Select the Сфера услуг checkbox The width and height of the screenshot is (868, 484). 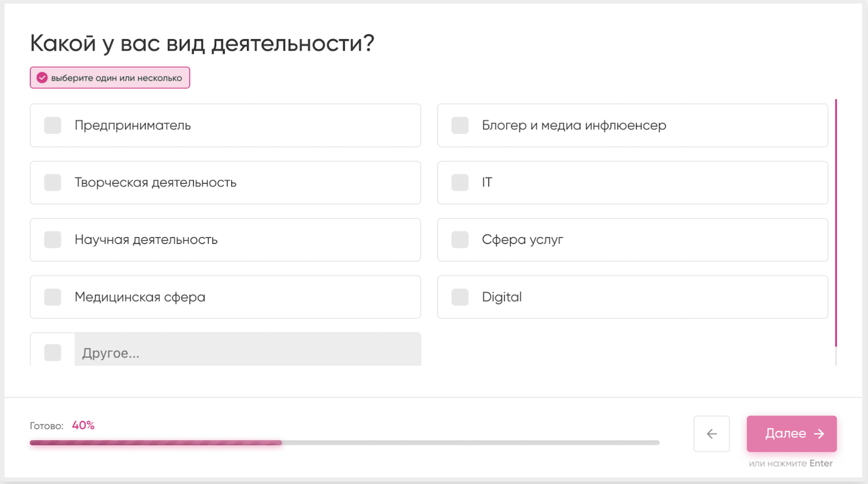coord(460,240)
